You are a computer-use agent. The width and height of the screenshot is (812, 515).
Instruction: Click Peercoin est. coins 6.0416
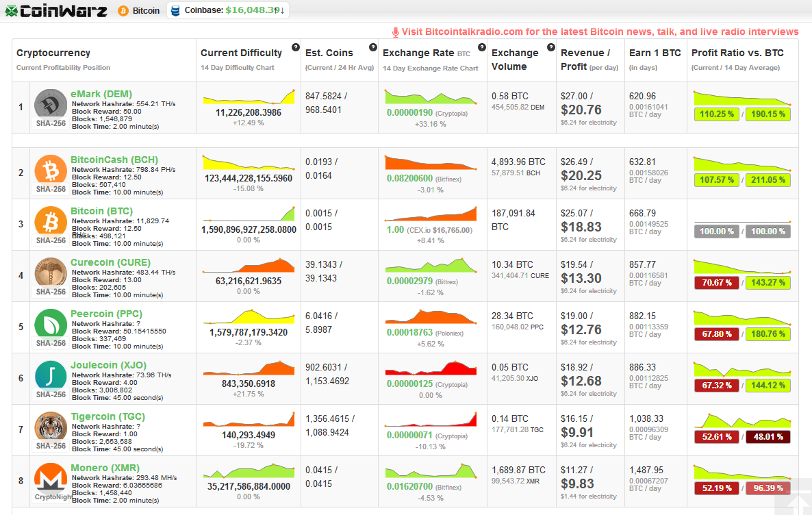[x=318, y=316]
